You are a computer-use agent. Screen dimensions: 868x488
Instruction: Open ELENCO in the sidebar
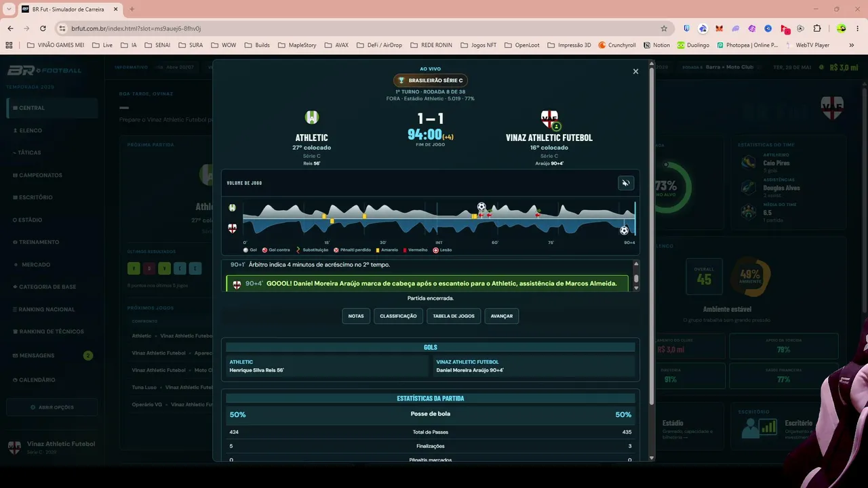[x=52, y=130]
